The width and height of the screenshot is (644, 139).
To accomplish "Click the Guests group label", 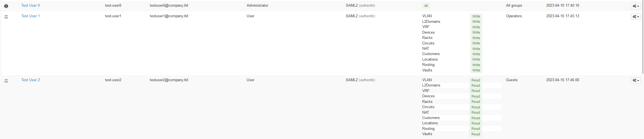I will point(512,80).
